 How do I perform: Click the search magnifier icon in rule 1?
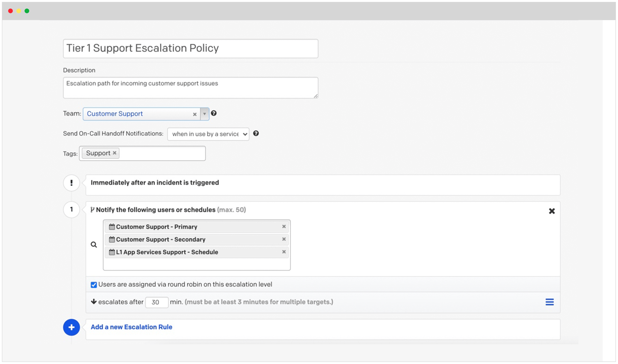pos(94,245)
